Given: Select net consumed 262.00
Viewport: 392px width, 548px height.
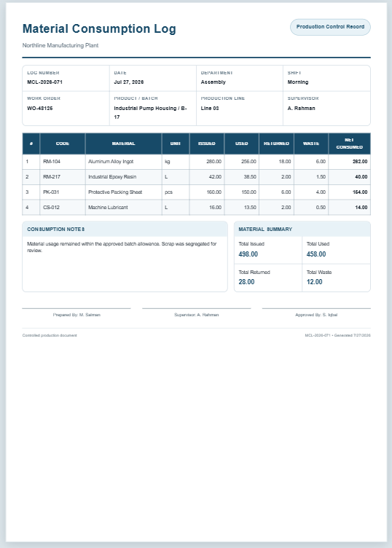Looking at the screenshot, I should pyautogui.click(x=360, y=162).
